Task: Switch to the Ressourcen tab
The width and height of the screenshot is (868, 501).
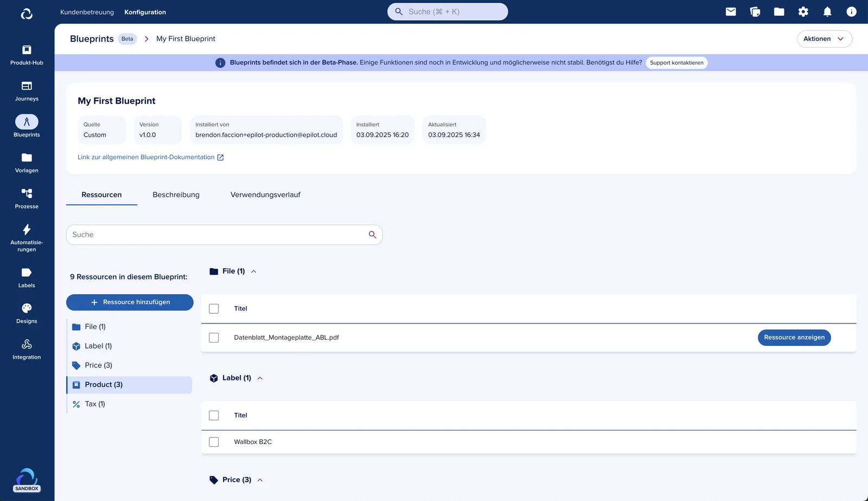Action: coord(101,195)
